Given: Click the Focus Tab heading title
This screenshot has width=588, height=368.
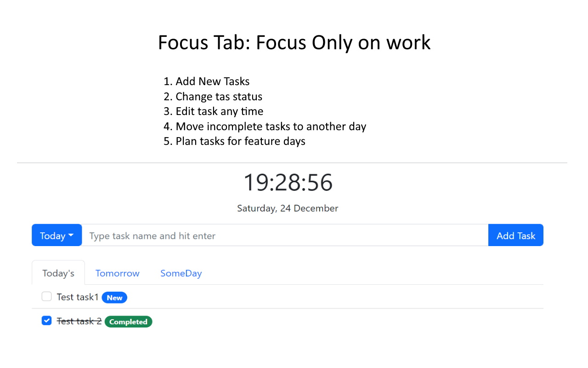Looking at the screenshot, I should pos(294,43).
